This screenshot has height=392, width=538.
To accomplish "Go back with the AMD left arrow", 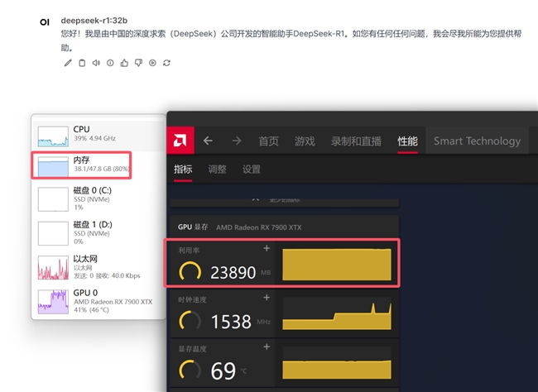I will [208, 141].
